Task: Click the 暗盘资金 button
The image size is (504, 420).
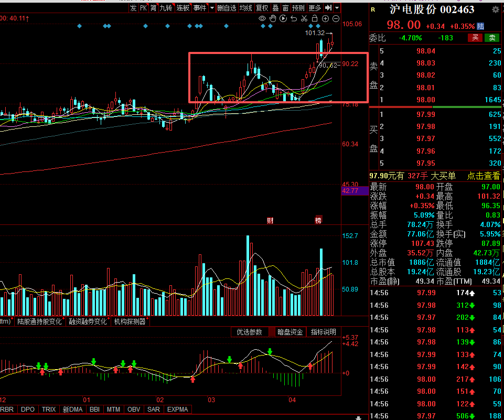Action: [x=290, y=332]
